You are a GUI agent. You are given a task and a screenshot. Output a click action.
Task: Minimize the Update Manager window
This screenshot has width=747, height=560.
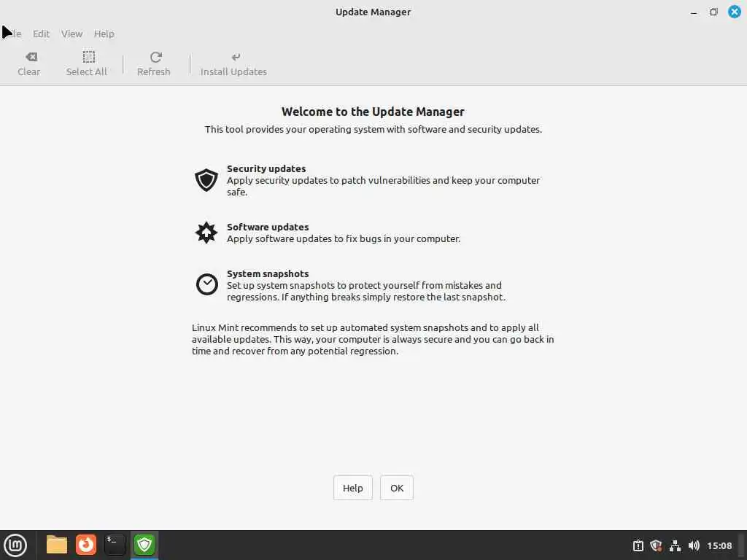[694, 12]
